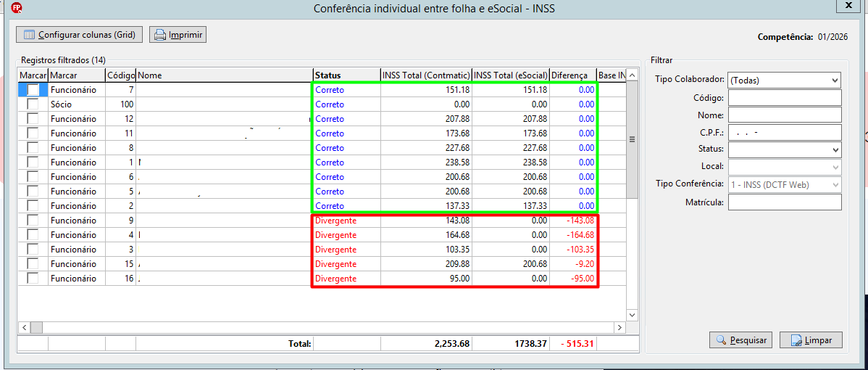Click the FP application icon in title bar
The image size is (868, 370).
(17, 8)
